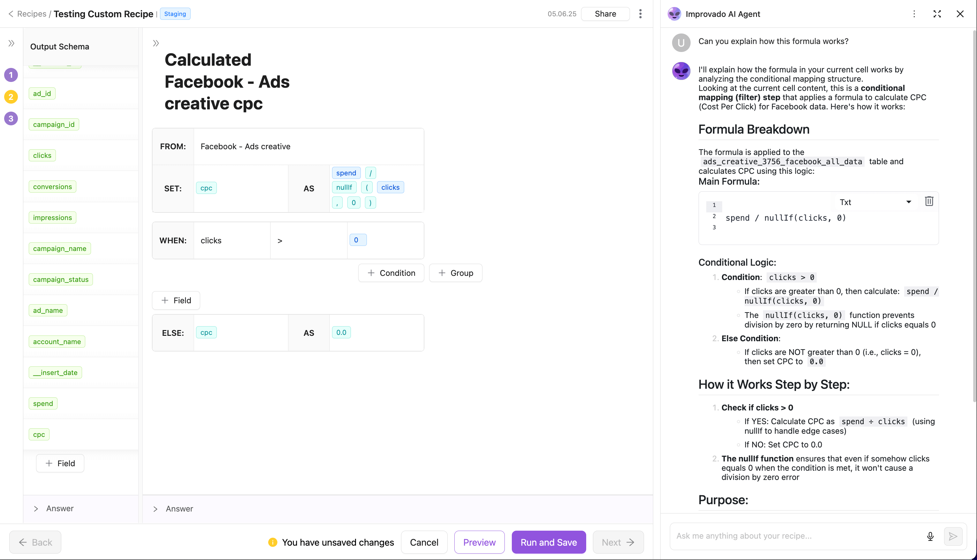Expand the Answer section under the formula editor

(x=155, y=509)
